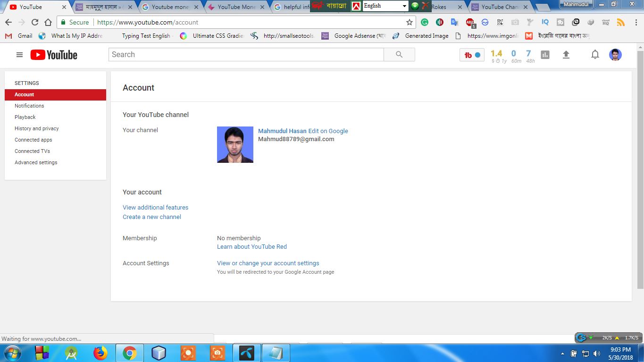644x362 pixels.
Task: Click View or change your account settings
Action: click(268, 263)
